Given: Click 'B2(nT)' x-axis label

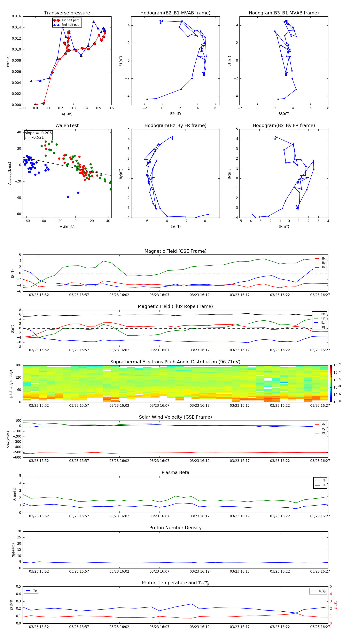Looking at the screenshot, I should coord(175,114).
